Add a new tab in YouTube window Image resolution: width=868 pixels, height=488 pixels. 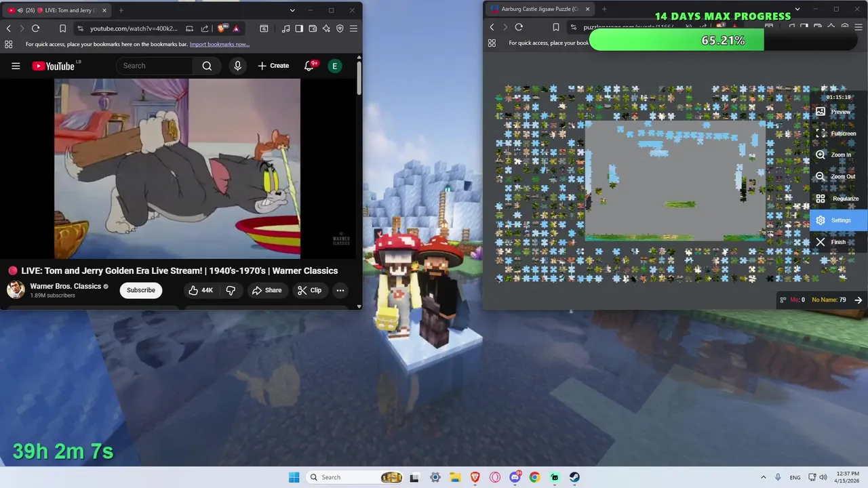click(x=121, y=10)
